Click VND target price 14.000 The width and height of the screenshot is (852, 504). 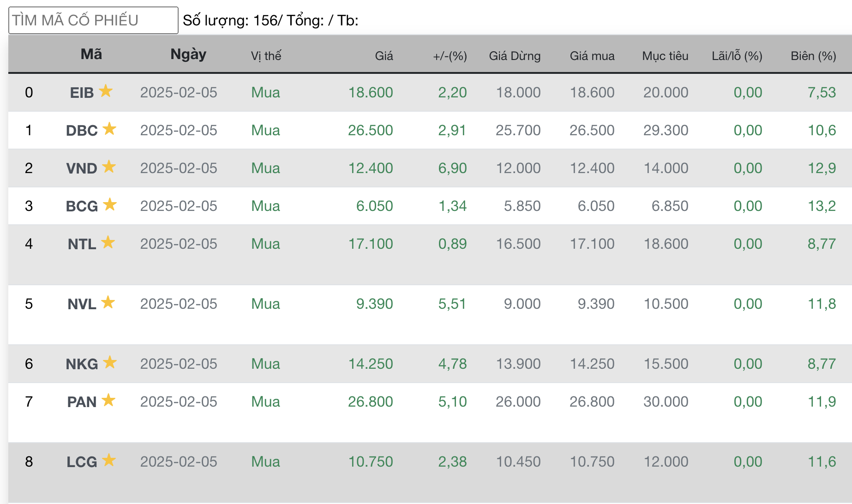[666, 168]
